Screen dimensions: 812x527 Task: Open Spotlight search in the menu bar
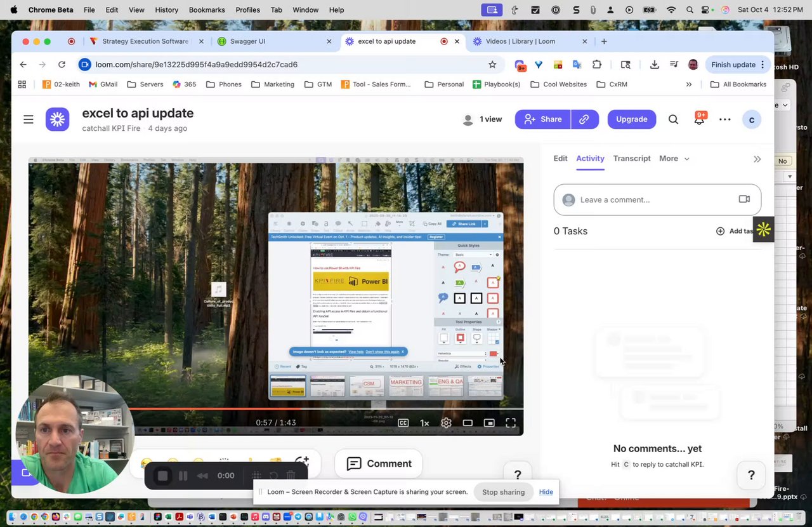[x=690, y=10]
